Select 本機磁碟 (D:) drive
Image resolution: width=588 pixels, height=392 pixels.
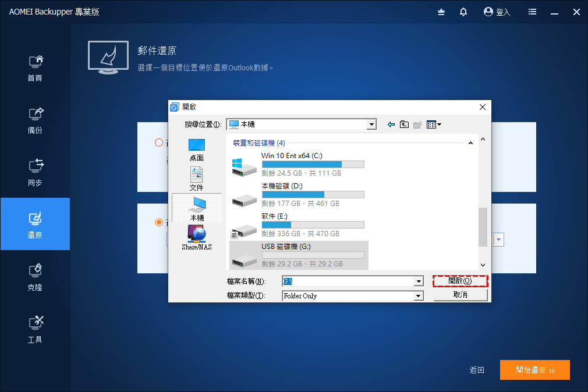pos(299,195)
